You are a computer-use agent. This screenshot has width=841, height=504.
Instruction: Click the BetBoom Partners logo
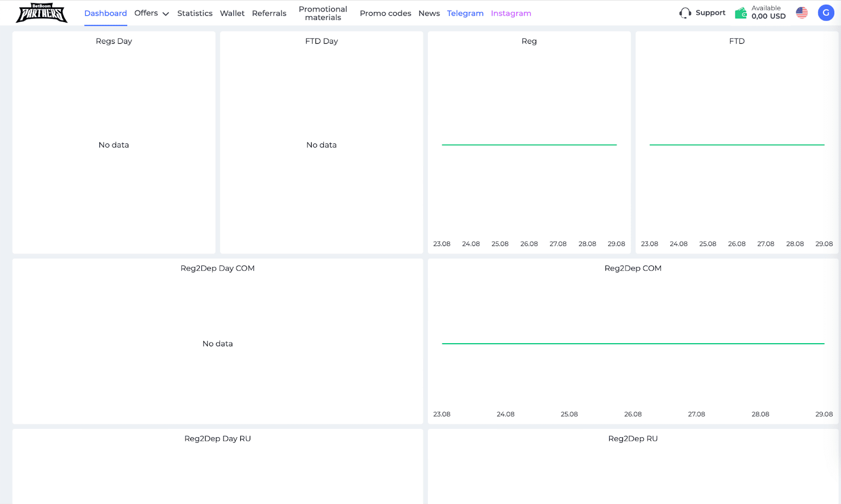(42, 13)
